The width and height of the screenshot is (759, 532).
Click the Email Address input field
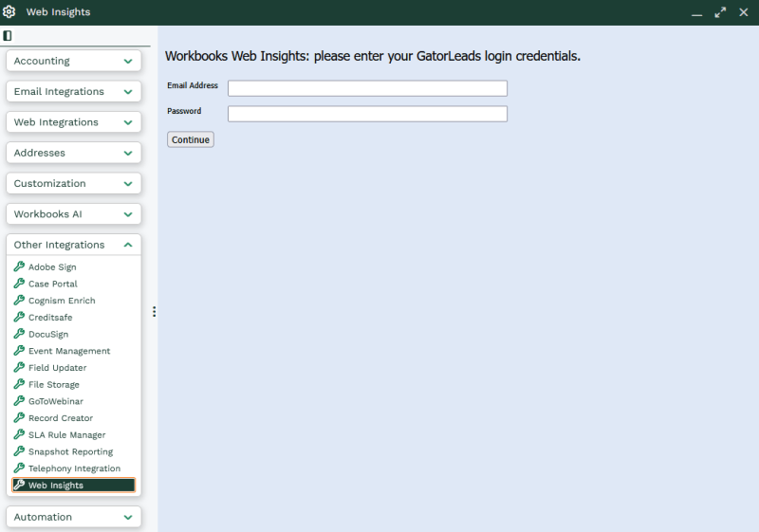pyautogui.click(x=367, y=88)
